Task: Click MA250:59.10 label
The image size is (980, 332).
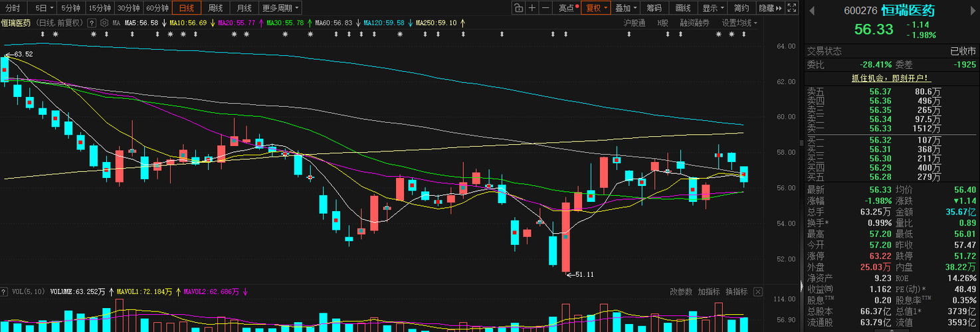Action: coord(436,23)
